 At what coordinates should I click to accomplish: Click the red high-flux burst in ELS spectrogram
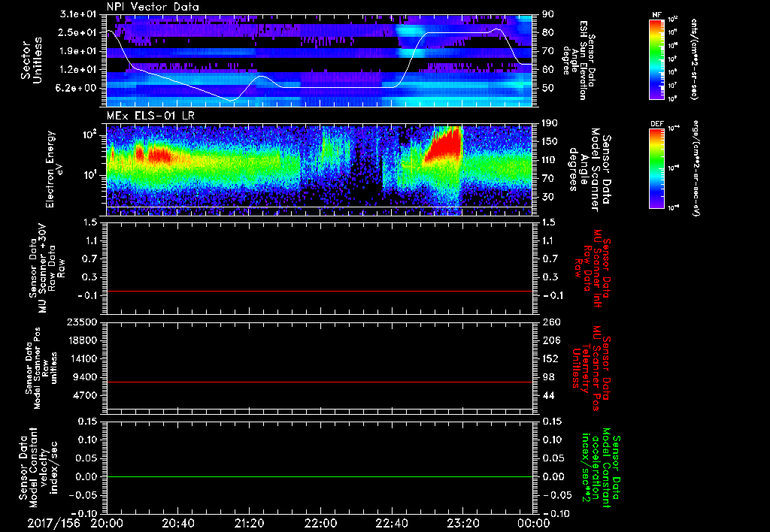point(442,145)
